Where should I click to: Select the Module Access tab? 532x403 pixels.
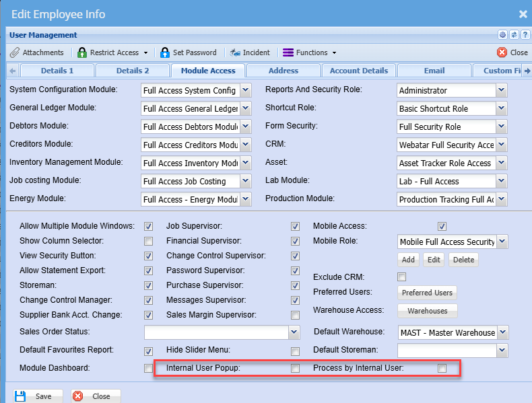[208, 71]
